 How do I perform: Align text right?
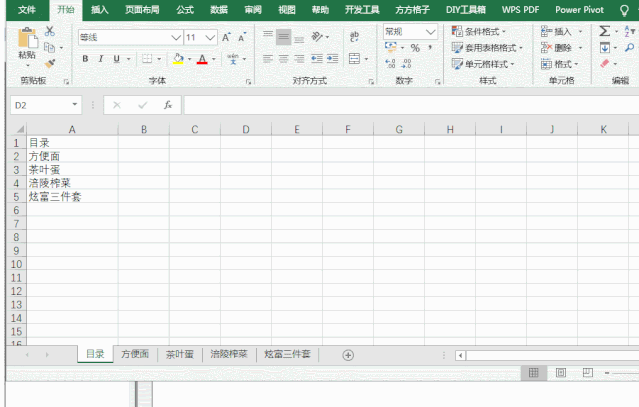[x=299, y=59]
